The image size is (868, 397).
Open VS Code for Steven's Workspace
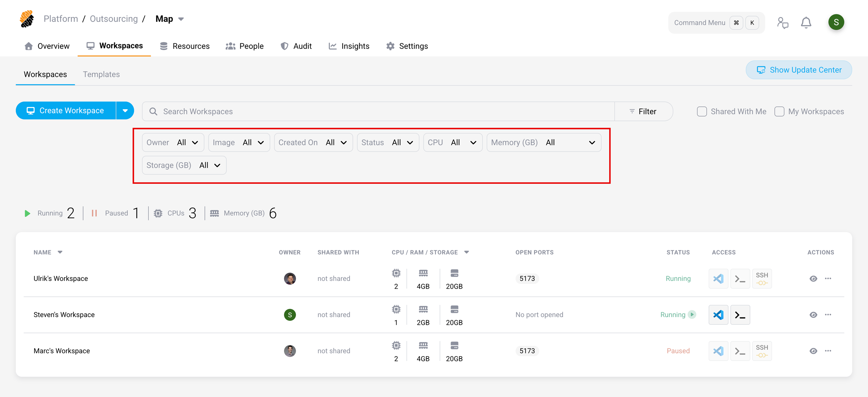[718, 315]
